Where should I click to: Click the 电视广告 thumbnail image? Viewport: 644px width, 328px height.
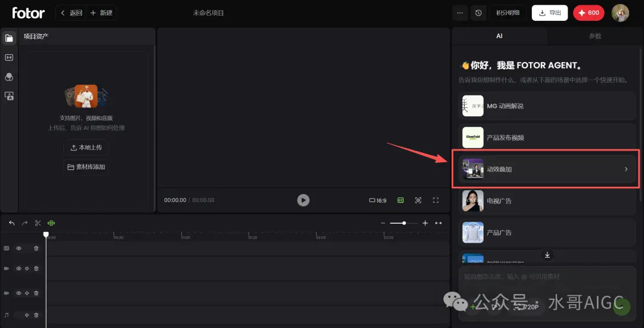pyautogui.click(x=473, y=201)
